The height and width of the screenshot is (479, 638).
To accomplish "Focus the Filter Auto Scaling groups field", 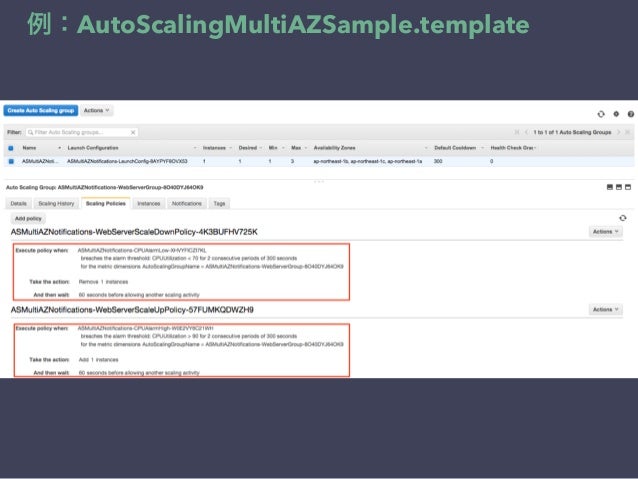I will [x=81, y=132].
